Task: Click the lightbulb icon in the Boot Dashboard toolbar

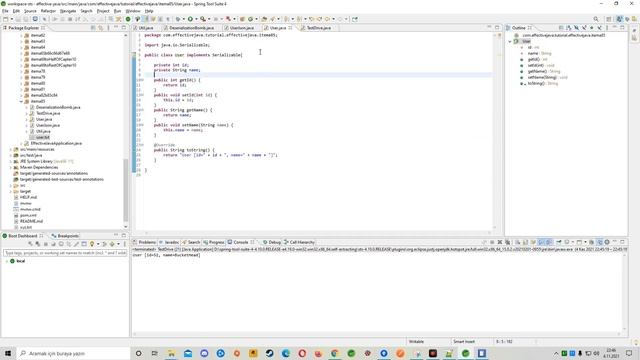Action: (92, 244)
